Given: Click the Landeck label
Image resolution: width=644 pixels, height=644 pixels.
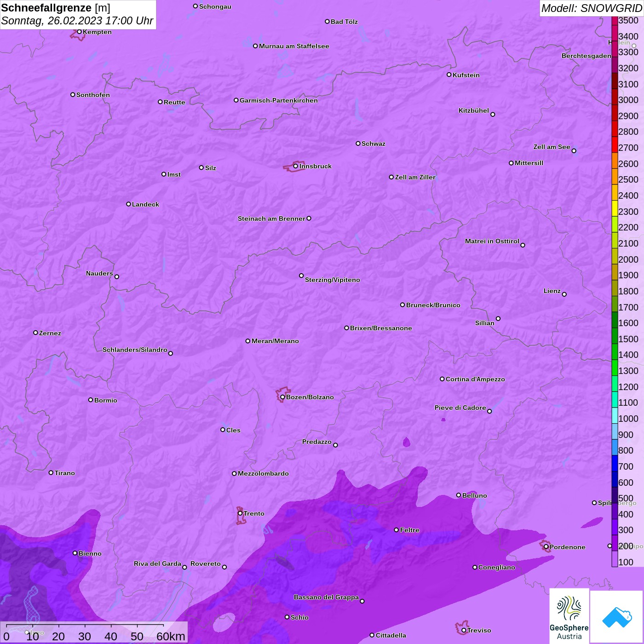Looking at the screenshot, I should click(x=145, y=204).
